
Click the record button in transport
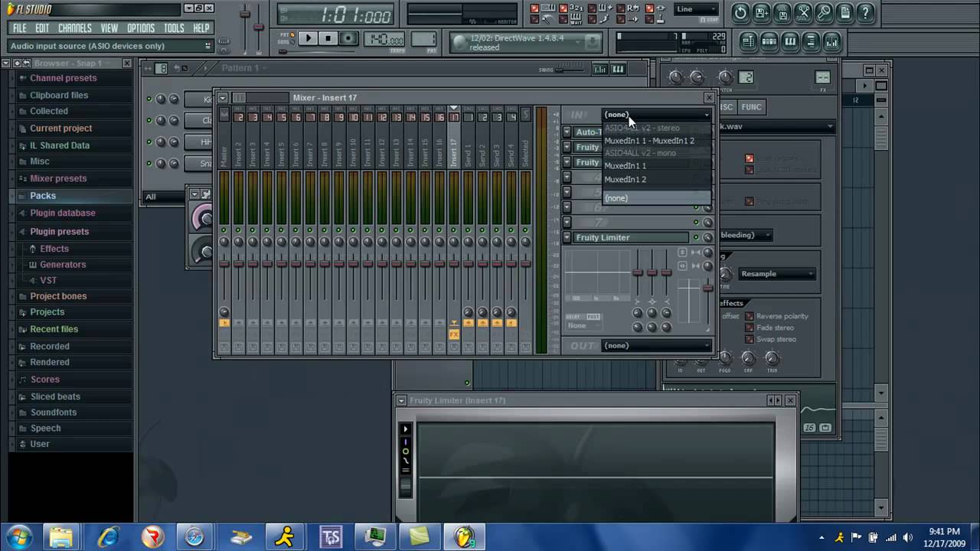point(348,38)
